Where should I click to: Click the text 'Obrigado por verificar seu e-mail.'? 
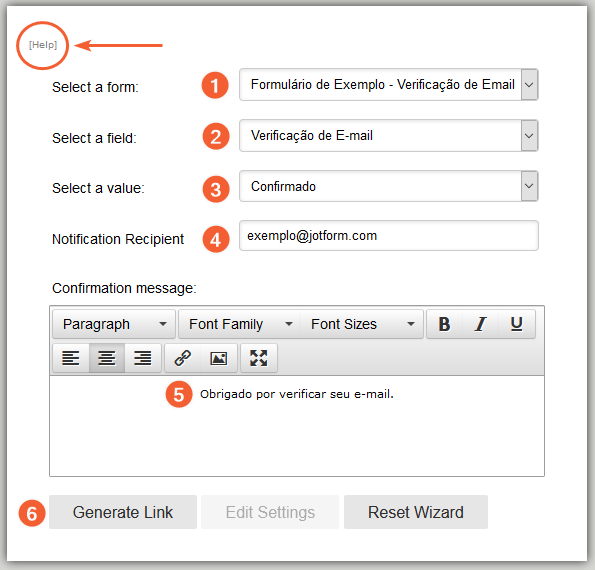pyautogui.click(x=297, y=394)
